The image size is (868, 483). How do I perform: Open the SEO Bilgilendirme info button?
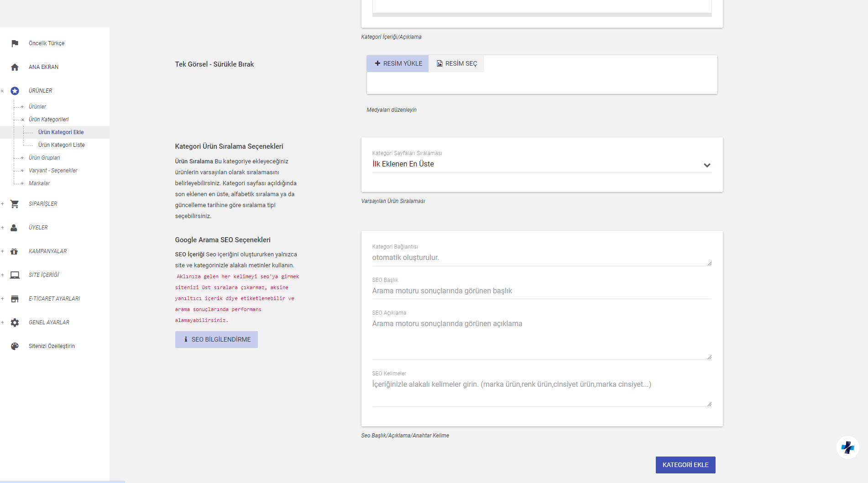click(216, 339)
